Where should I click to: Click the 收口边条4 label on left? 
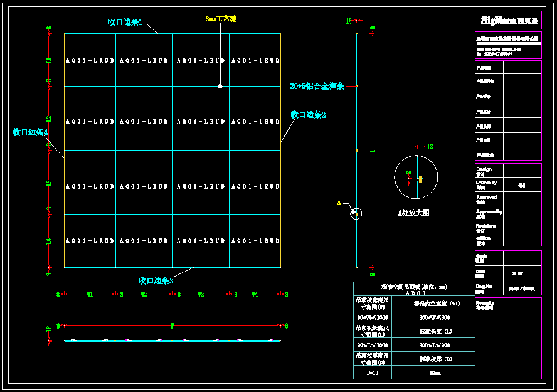[31, 132]
